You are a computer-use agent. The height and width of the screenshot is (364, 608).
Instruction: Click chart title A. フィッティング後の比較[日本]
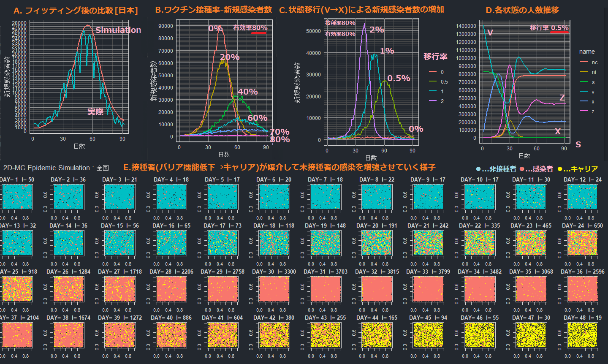coord(76,11)
